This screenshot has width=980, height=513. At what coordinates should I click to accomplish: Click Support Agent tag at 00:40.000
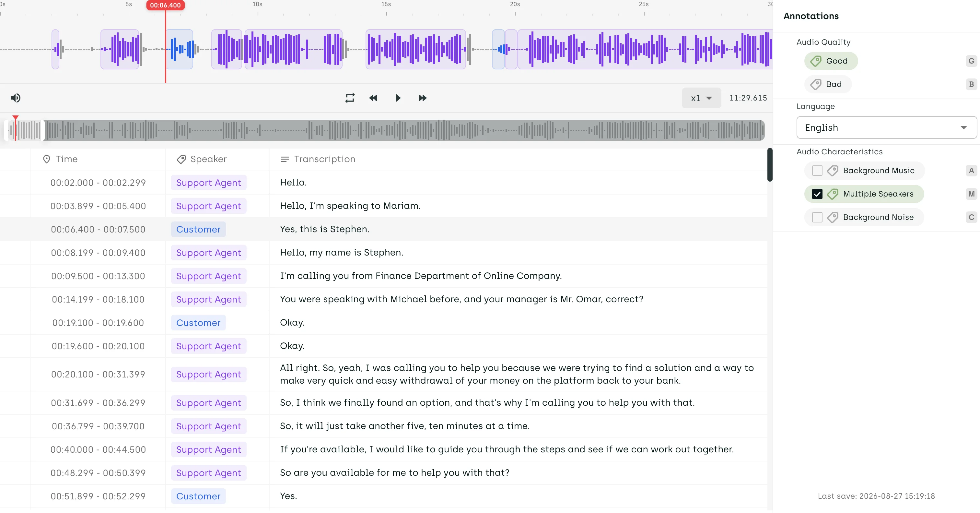(208, 449)
